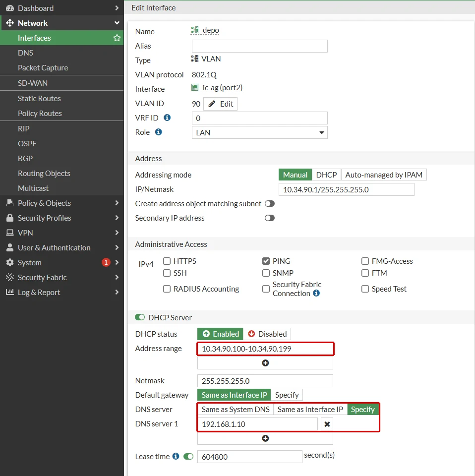
Task: Click the Dashboard gauge icon
Action: tap(10, 8)
